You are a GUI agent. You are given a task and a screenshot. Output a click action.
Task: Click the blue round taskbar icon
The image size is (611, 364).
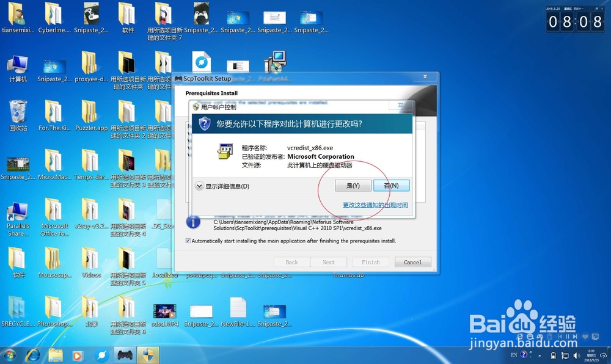[101, 355]
